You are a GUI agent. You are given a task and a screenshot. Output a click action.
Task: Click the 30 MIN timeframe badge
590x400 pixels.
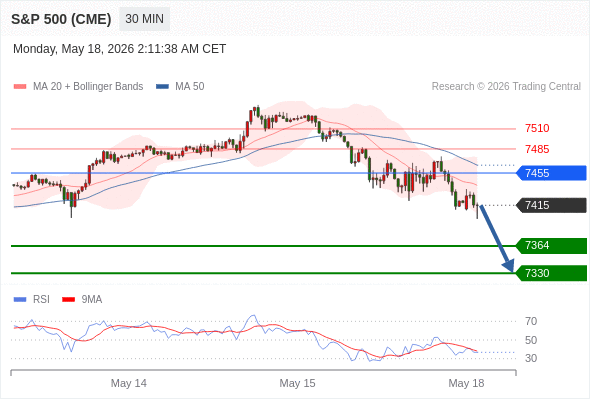click(144, 19)
